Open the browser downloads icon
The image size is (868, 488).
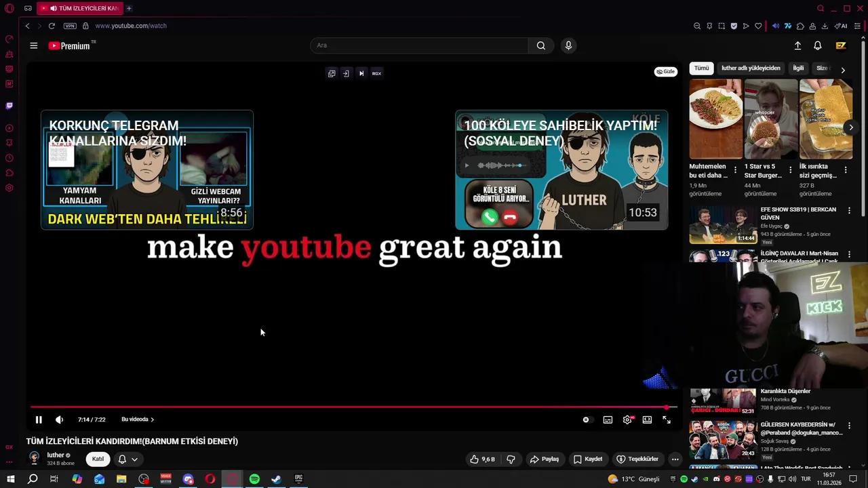pyautogui.click(x=825, y=26)
